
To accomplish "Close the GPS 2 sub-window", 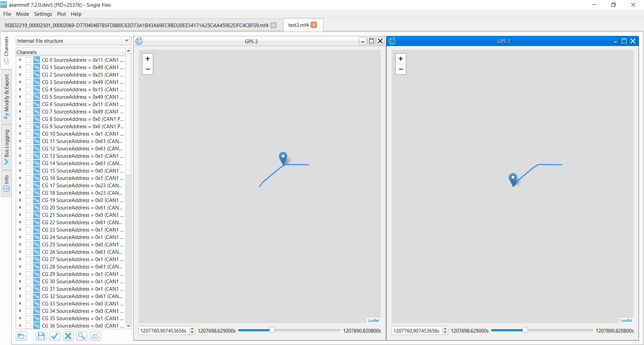I will (x=380, y=41).
